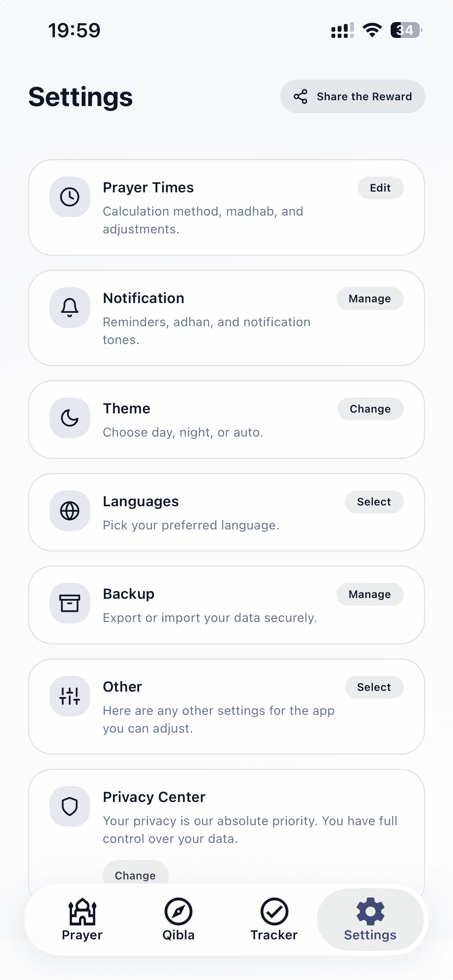
Task: Tap Share the Reward
Action: pos(352,96)
